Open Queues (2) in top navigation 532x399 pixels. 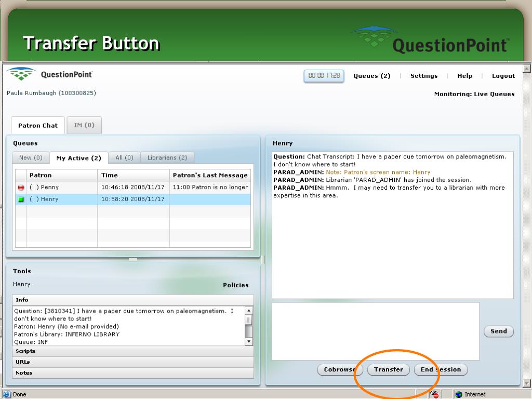372,76
